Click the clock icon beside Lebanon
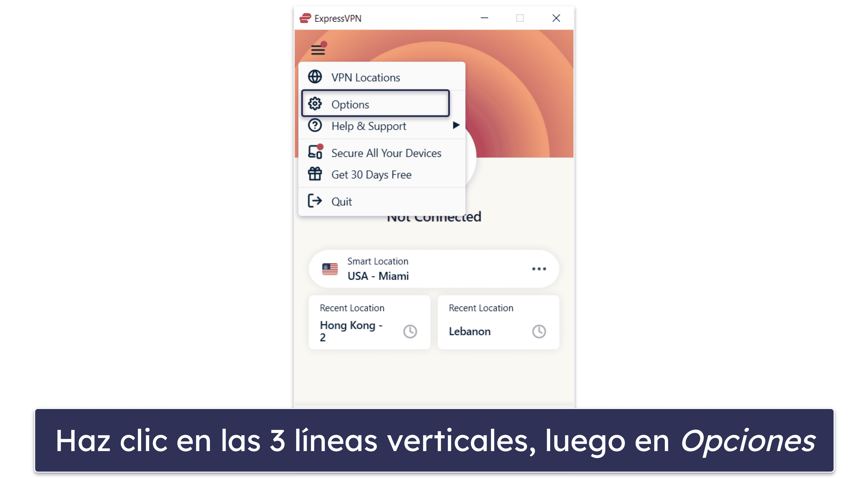868x478 pixels. (x=539, y=331)
